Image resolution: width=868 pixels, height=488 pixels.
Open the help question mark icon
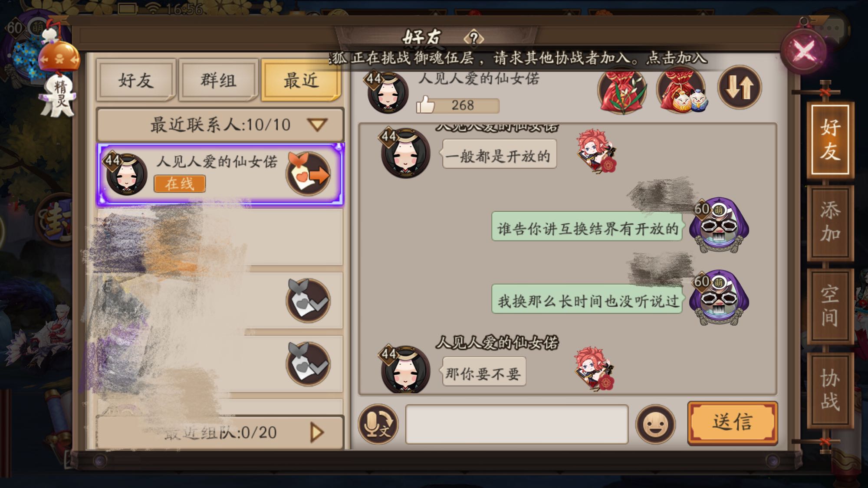473,38
